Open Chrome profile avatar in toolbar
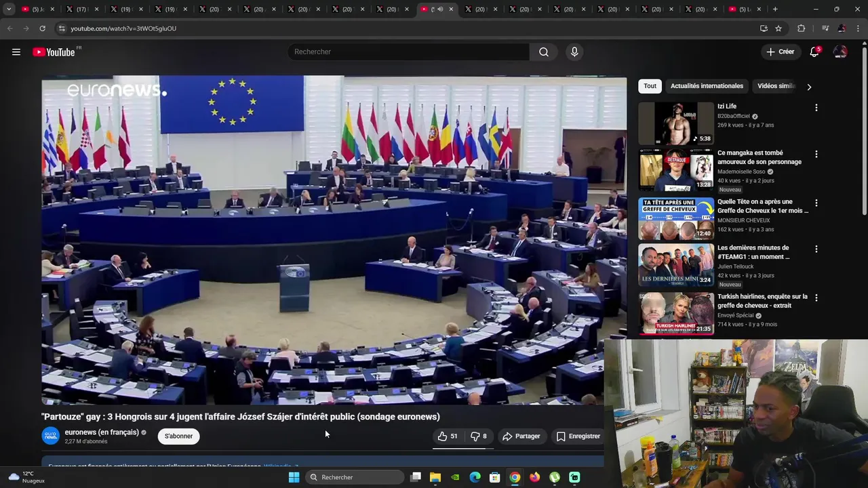The height and width of the screenshot is (488, 868). [842, 28]
